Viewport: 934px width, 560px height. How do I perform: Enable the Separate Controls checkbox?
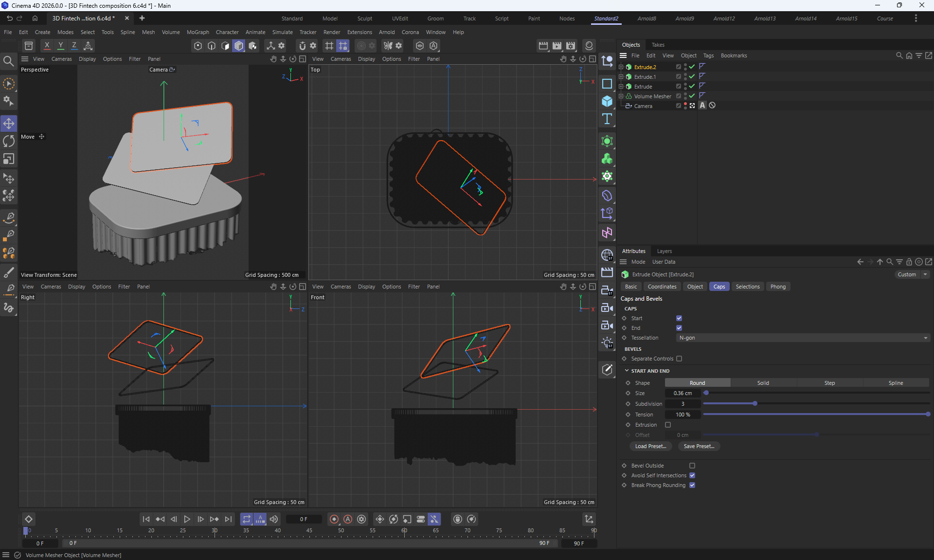679,359
